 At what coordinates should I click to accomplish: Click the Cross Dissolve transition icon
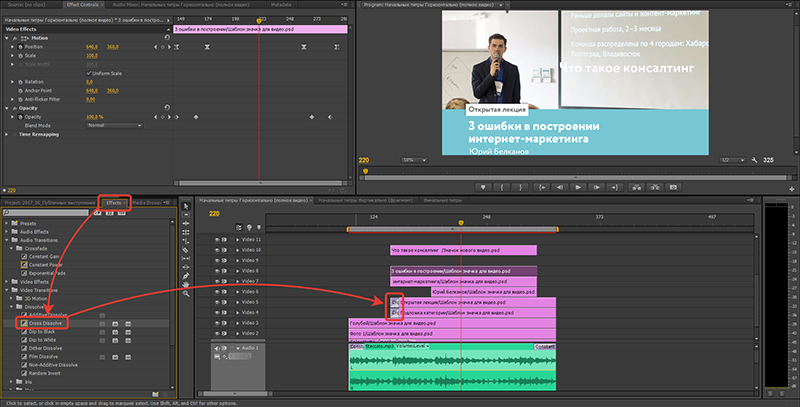[22, 324]
